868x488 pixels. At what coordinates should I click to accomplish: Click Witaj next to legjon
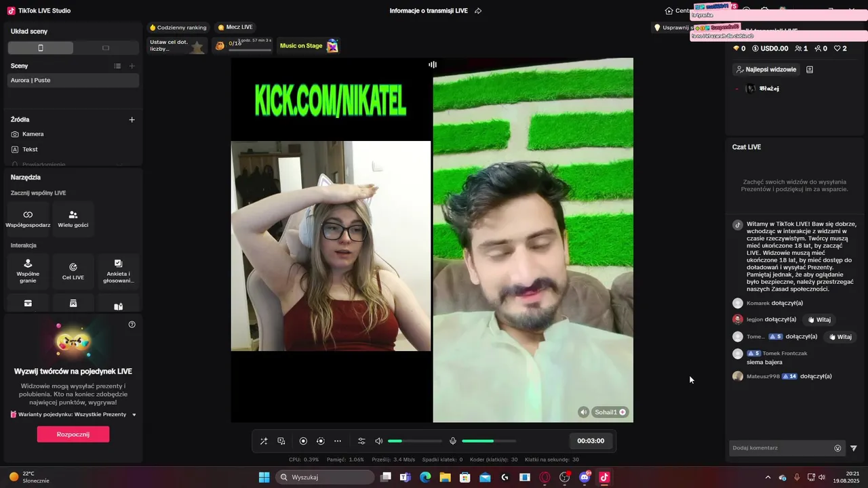pos(818,319)
